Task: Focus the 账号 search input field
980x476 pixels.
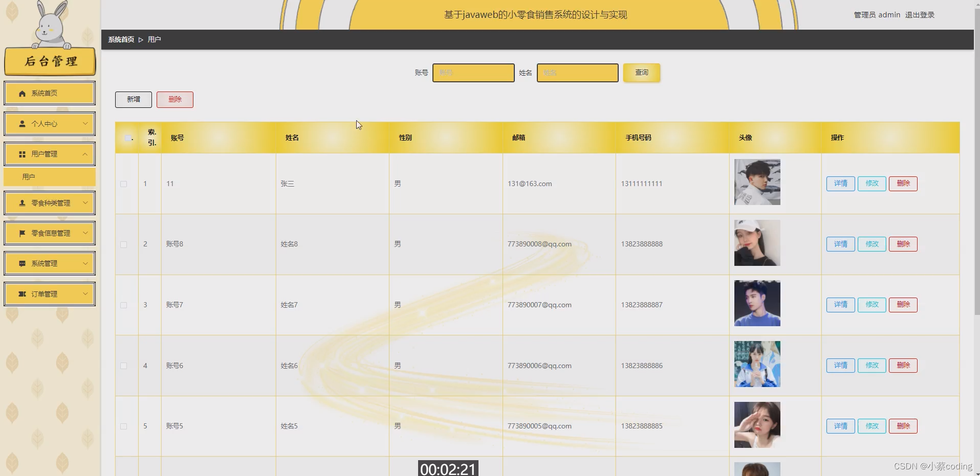Action: coord(473,73)
